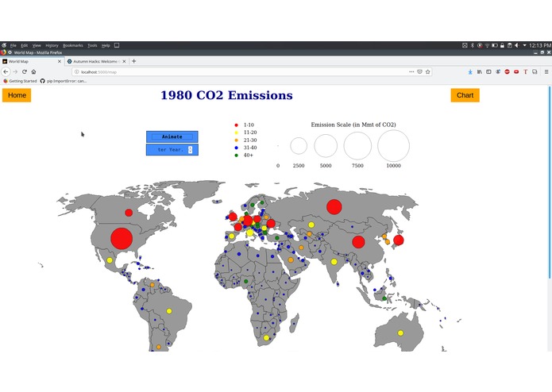The height and width of the screenshot is (392, 552).
Task: Open the browser home page
Action: pos(33,71)
